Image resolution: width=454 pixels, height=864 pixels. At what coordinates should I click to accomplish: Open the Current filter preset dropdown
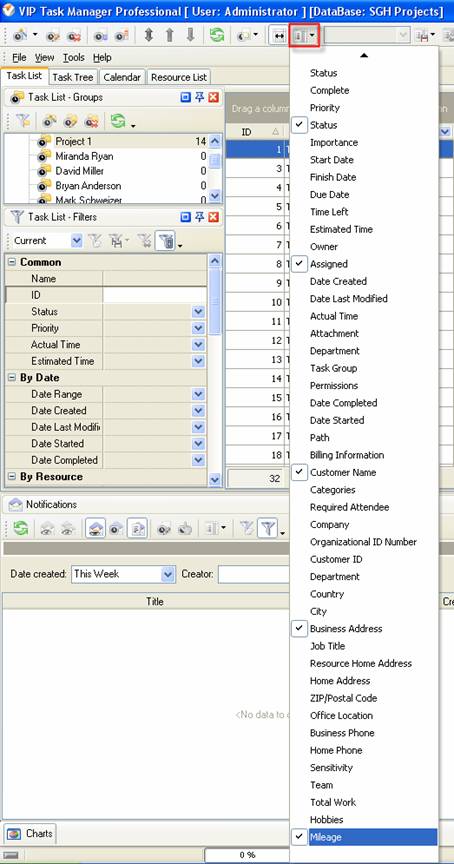click(77, 241)
